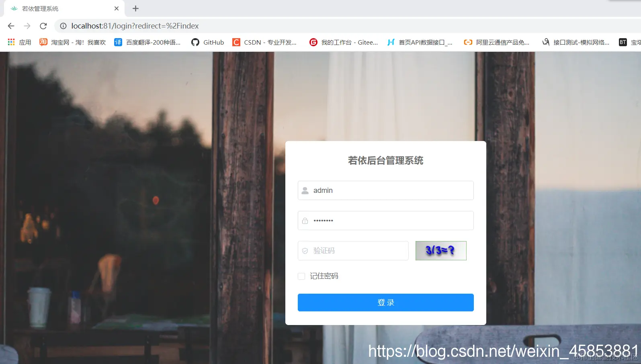Viewport: 641px width, 364px height.
Task: Click the 若依后台管理系统 title text
Action: click(x=385, y=161)
